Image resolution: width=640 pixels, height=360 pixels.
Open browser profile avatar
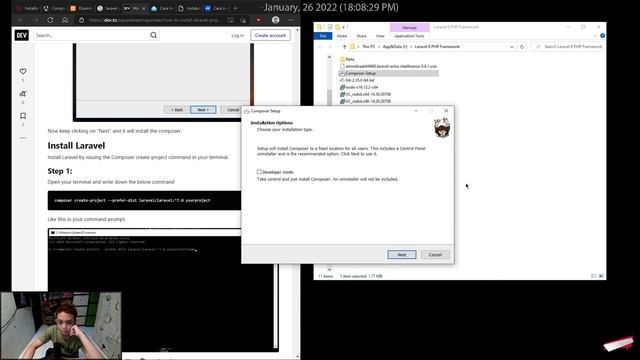[x=276, y=20]
